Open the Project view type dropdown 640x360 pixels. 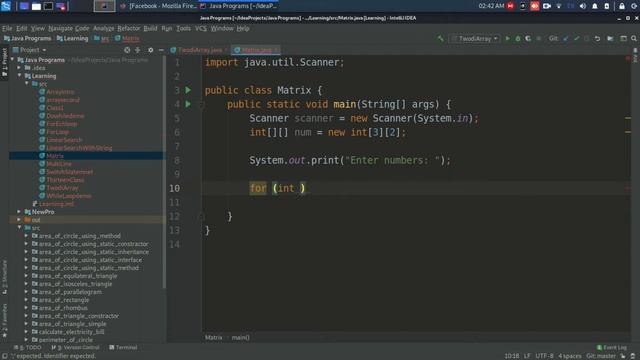[x=29, y=50]
